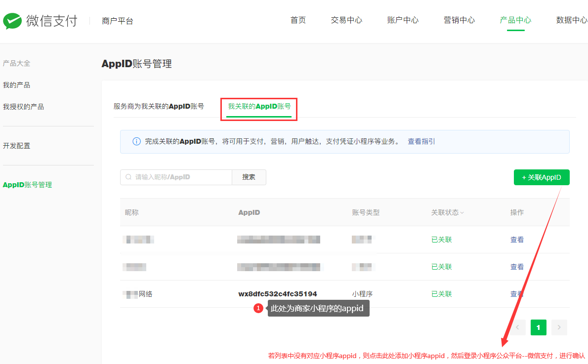Focus the 请输入昵称/AppID search field

coord(176,177)
